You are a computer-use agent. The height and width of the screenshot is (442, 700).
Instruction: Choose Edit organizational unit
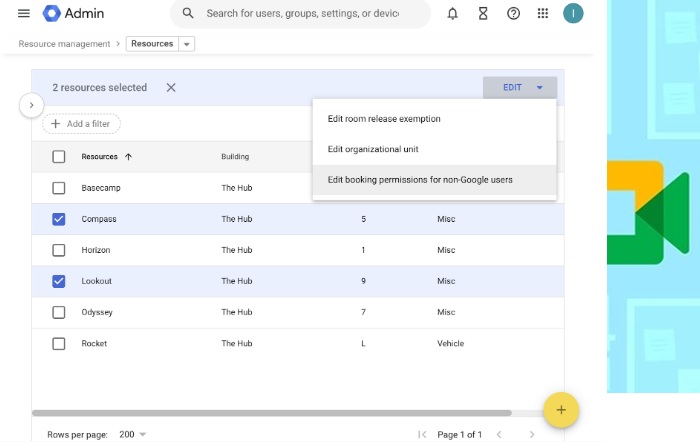(373, 149)
